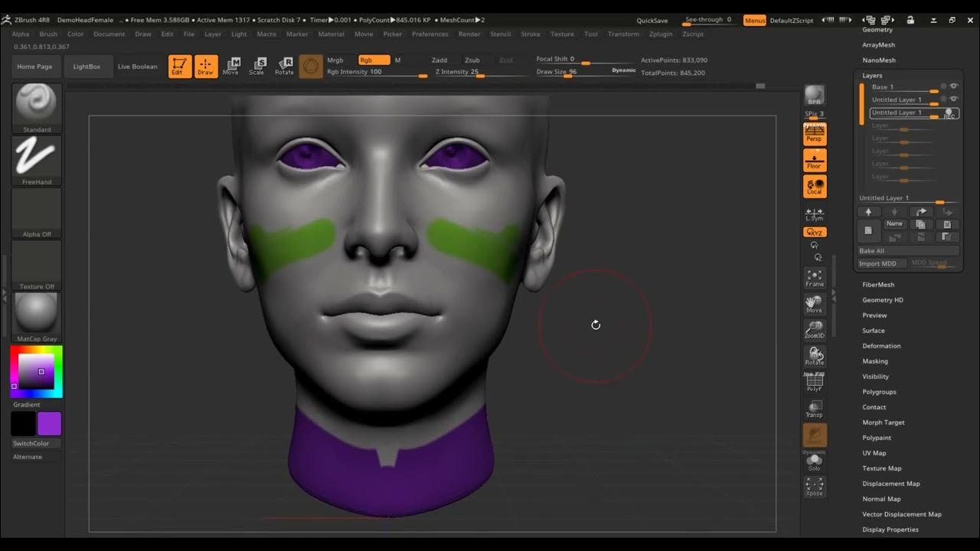Expand the FiberMesh subpalette
Screen dimensions: 980x551
(x=878, y=285)
